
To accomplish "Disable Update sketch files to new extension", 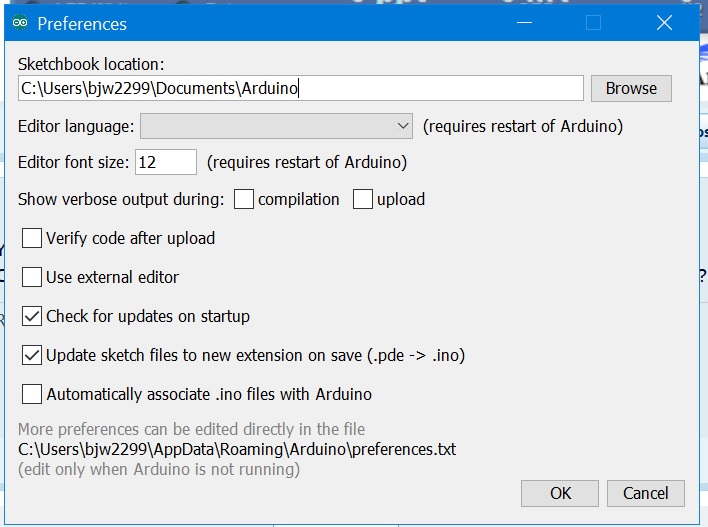I will (x=32, y=355).
